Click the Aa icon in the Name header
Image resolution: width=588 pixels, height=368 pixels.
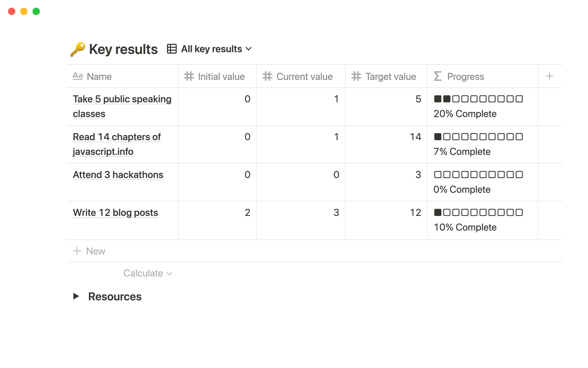[78, 76]
